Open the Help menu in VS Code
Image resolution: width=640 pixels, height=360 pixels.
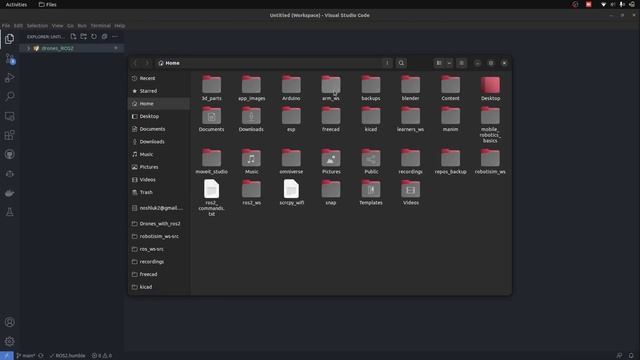pyautogui.click(x=120, y=25)
